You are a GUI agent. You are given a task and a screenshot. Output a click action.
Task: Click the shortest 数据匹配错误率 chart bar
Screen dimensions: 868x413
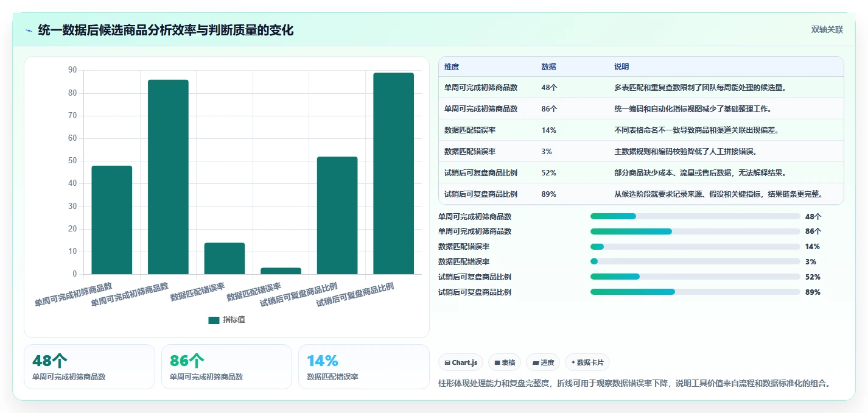[281, 270]
